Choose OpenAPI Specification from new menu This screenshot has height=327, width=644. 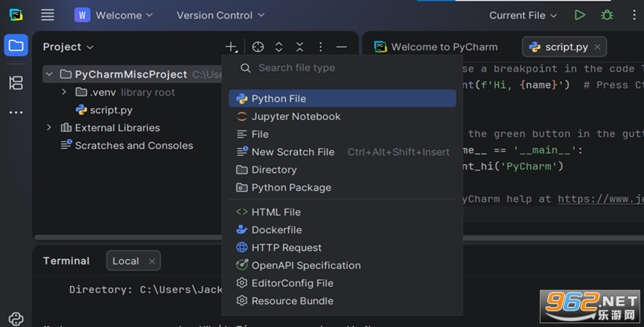(342, 265)
